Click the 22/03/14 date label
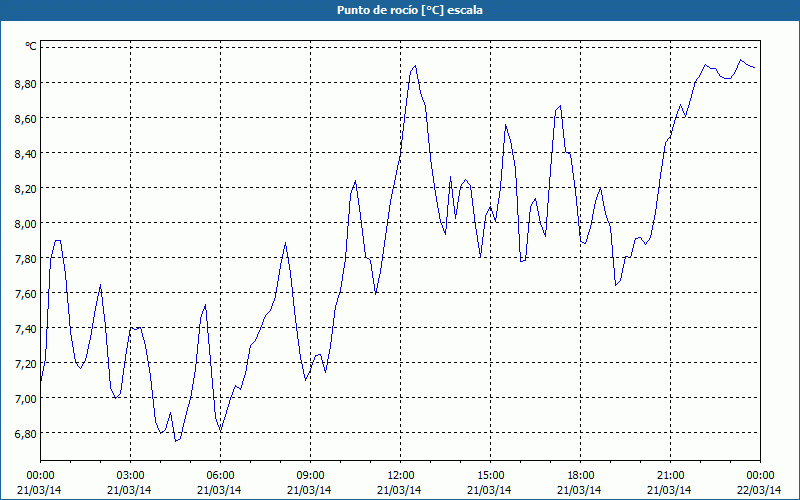The image size is (800, 500). 759,490
